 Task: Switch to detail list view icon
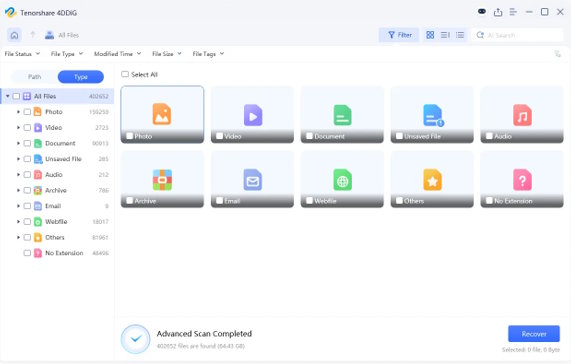coord(445,35)
